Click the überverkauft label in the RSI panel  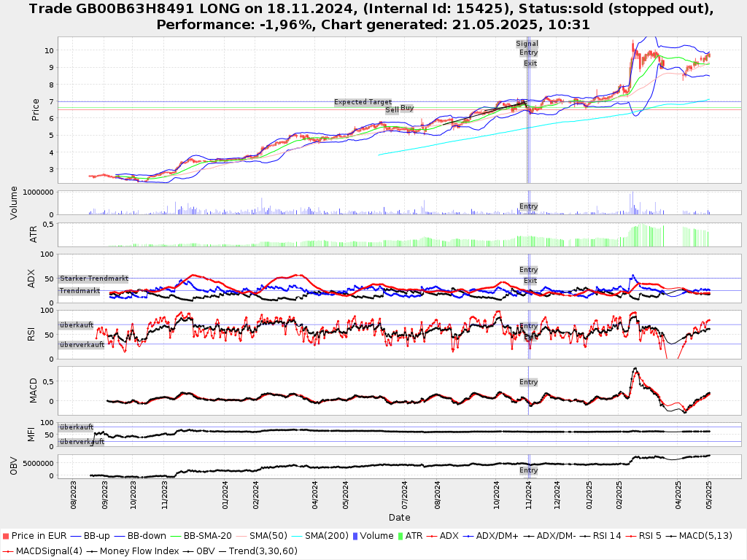[x=82, y=345]
